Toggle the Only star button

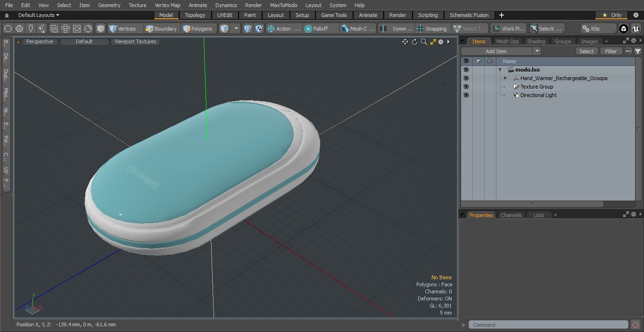611,15
